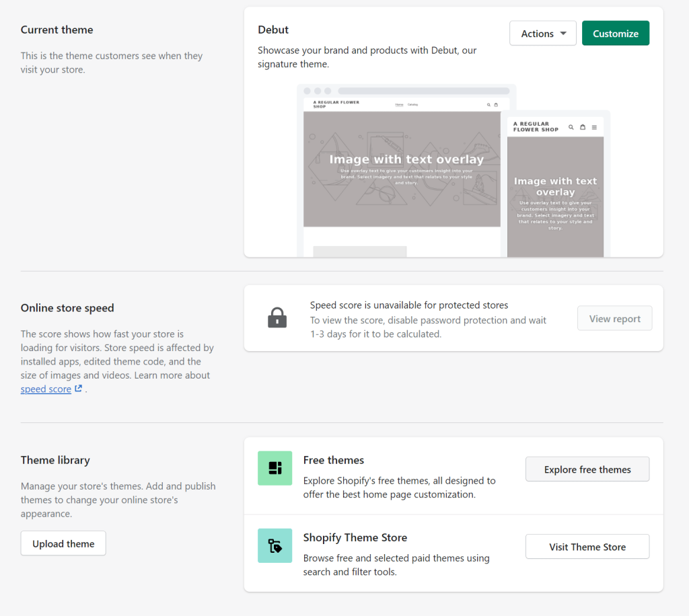
Task: Click the external link icon beside speed score
Action: (x=78, y=389)
